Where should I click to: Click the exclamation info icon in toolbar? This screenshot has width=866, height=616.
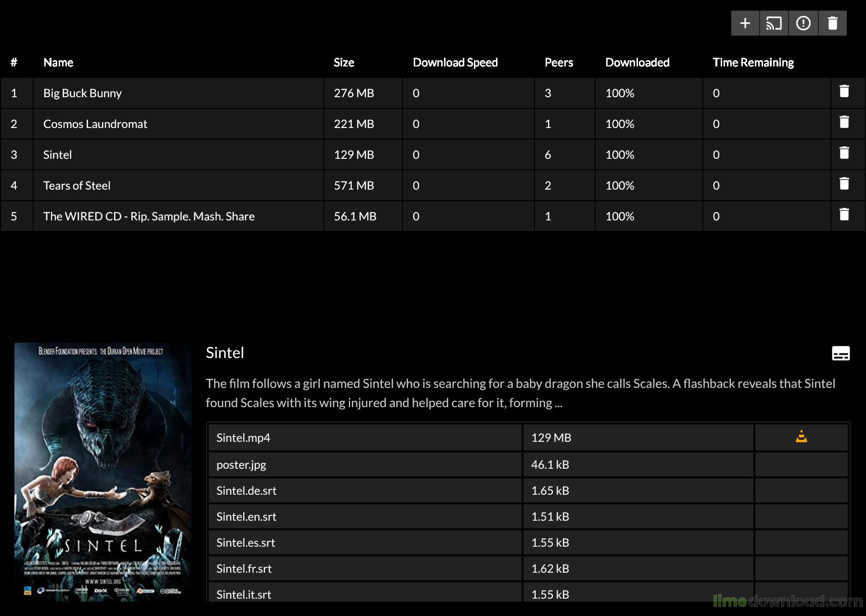click(x=803, y=23)
